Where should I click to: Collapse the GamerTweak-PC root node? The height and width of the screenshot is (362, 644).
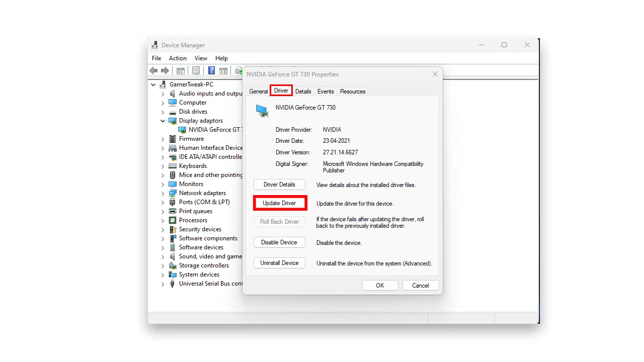[x=153, y=85]
